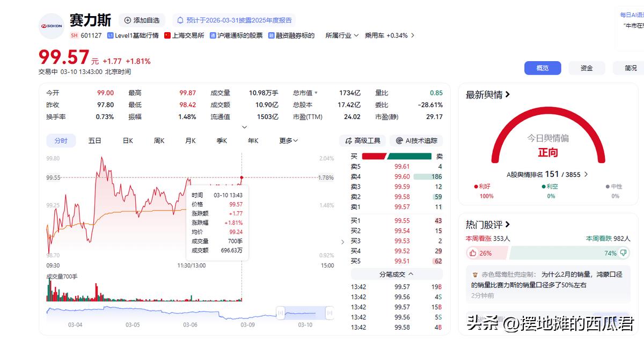The width and height of the screenshot is (644, 341).
Task: Toggle the 利好 sentiment legend
Action: [482, 186]
